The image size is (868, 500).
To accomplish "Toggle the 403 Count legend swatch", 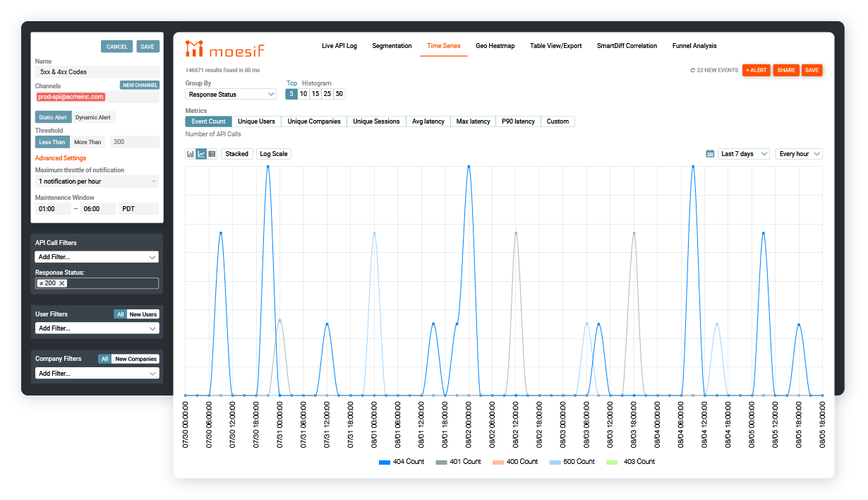I will tap(612, 462).
